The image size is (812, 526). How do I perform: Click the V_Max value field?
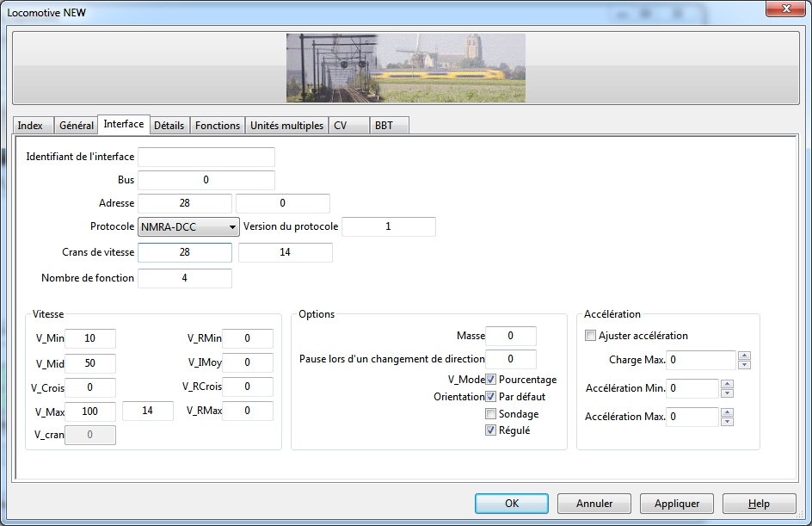click(90, 412)
